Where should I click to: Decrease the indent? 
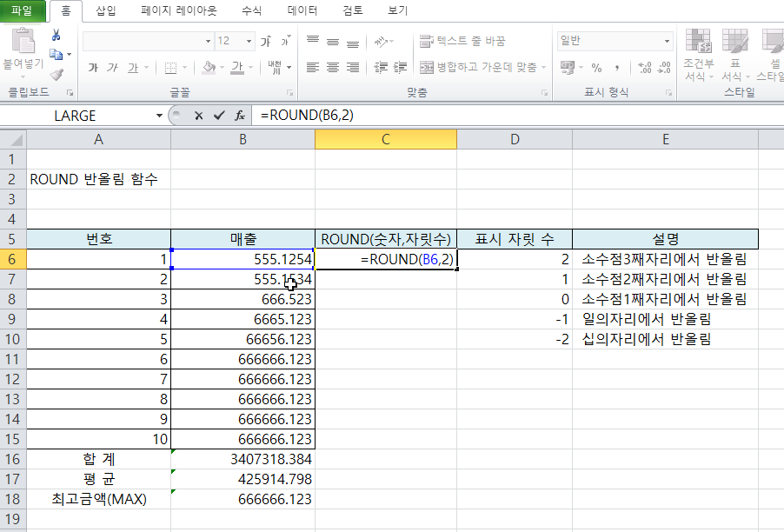coord(381,68)
